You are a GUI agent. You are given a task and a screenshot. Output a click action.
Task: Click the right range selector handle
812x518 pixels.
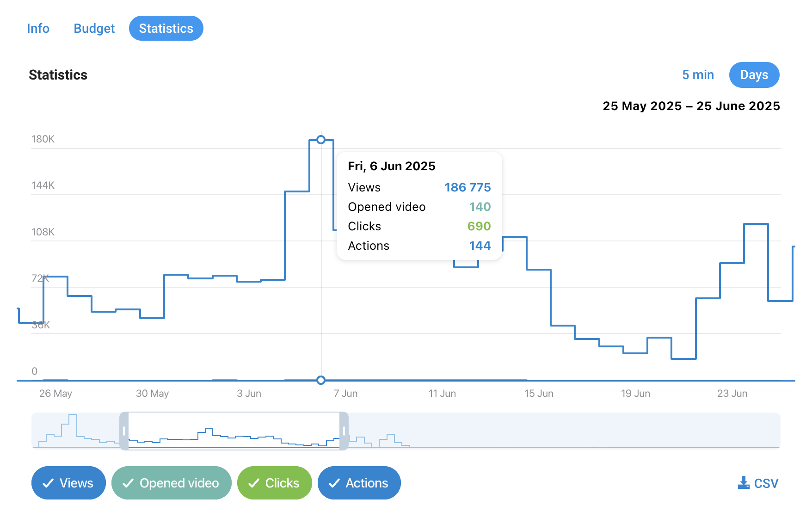pyautogui.click(x=344, y=431)
